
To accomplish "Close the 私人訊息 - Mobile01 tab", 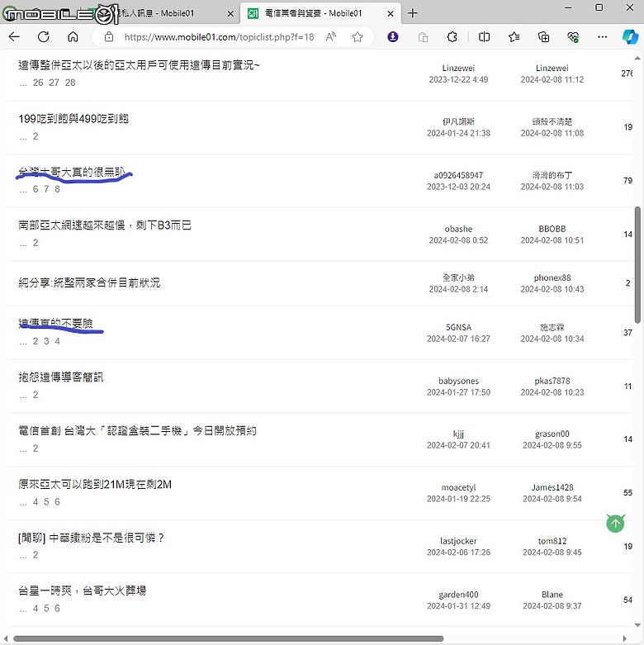I will [230, 13].
